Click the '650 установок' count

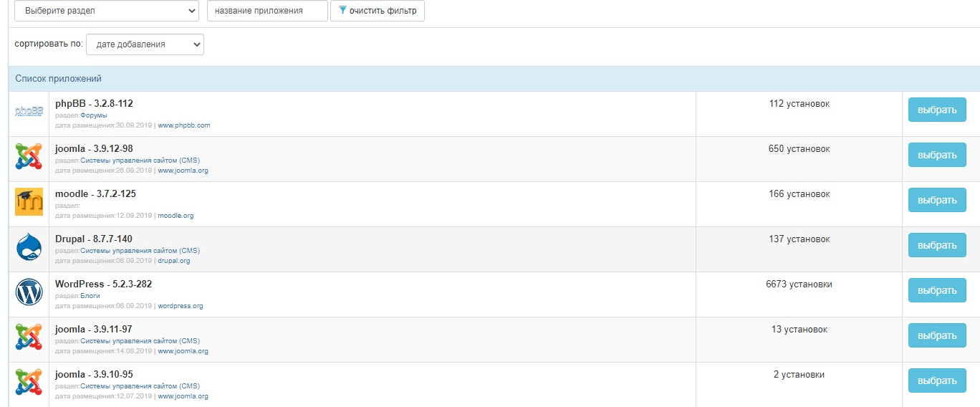coord(799,149)
